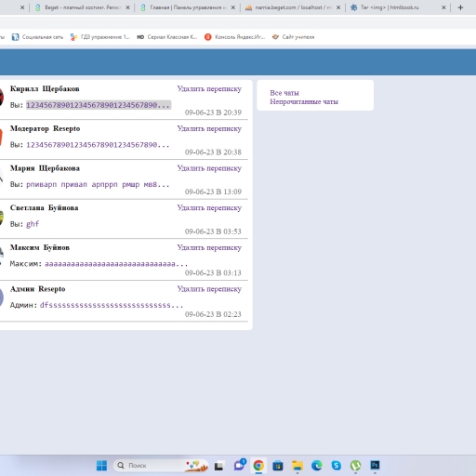Open the Консоль Яндекс.Игр bookmark
This screenshot has height=476, width=476.
click(234, 37)
